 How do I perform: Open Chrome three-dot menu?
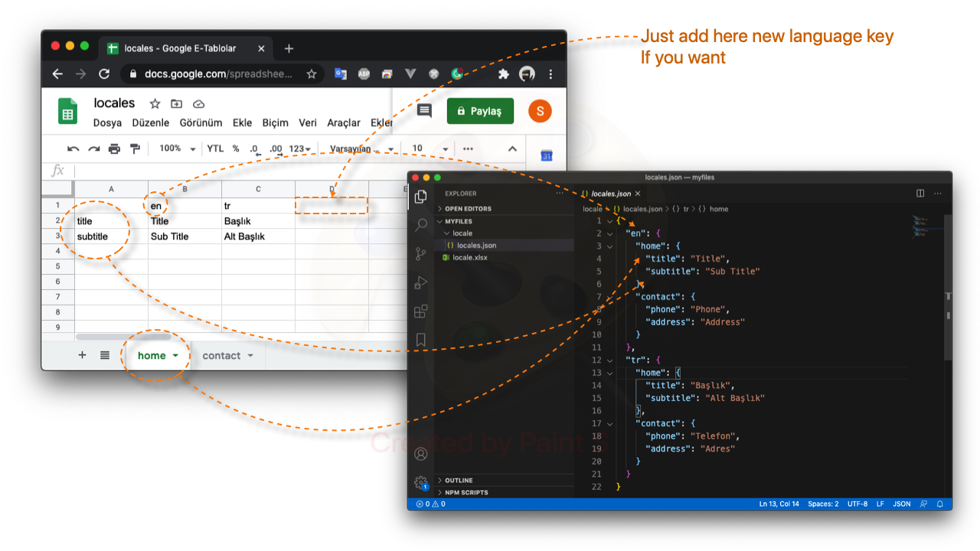coord(551,74)
